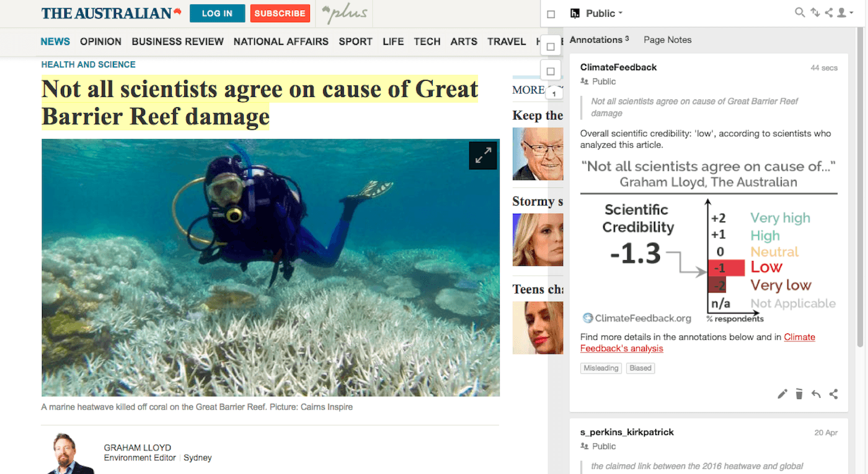
Task: Open the user account dropdown menu
Action: 844,12
